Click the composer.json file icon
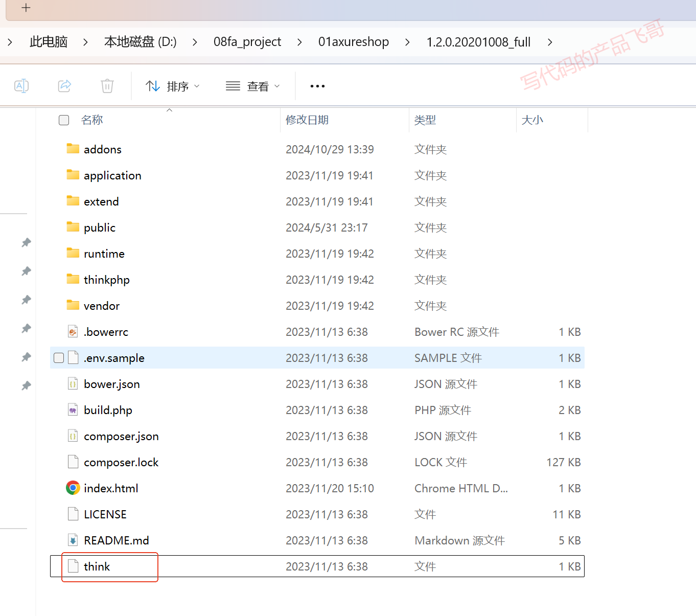The image size is (696, 616). click(73, 436)
